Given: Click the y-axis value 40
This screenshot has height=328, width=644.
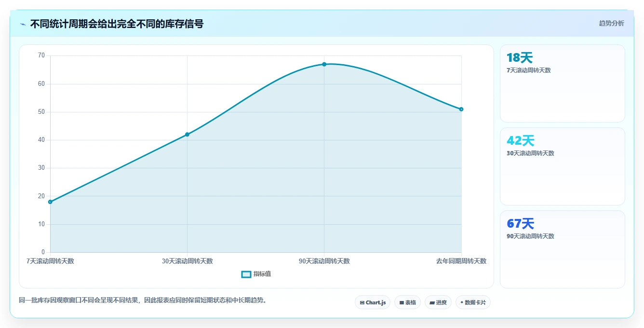Looking at the screenshot, I should click(41, 140).
